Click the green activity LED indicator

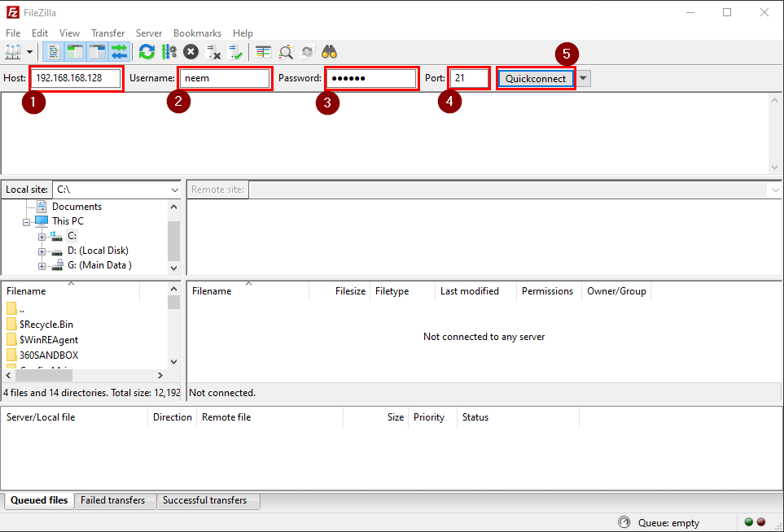click(x=748, y=522)
